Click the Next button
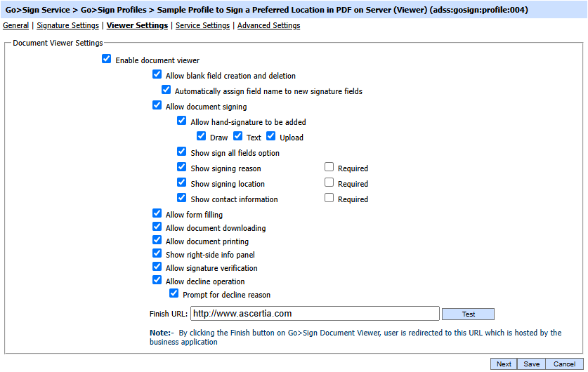 (x=504, y=364)
